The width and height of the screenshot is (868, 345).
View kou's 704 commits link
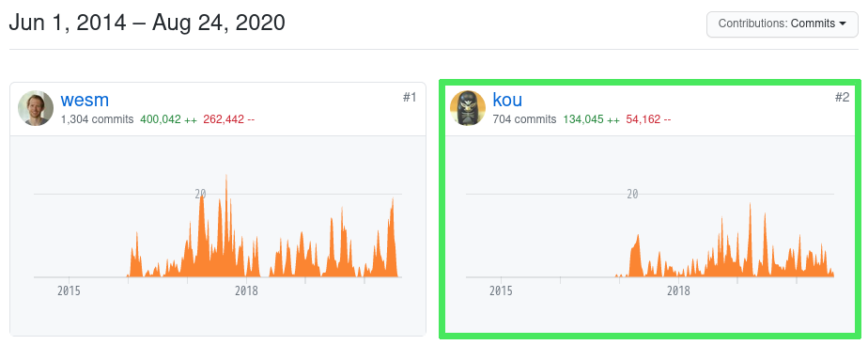[x=524, y=119]
